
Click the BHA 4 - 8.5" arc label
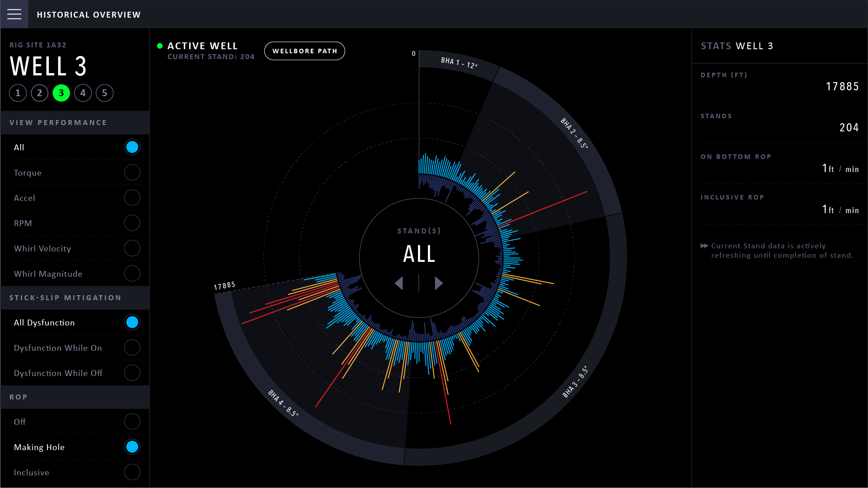(283, 403)
